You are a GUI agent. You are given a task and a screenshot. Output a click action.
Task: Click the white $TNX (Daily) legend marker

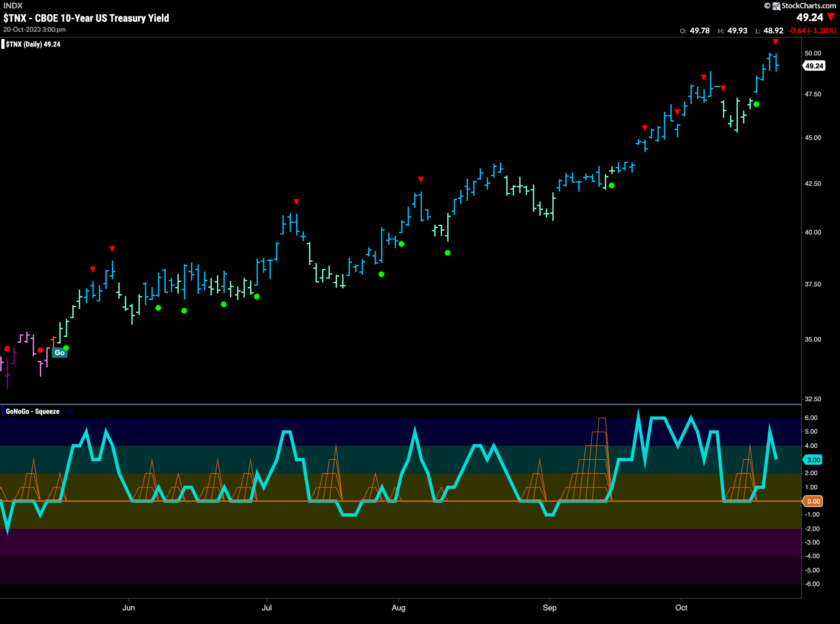tap(3, 44)
